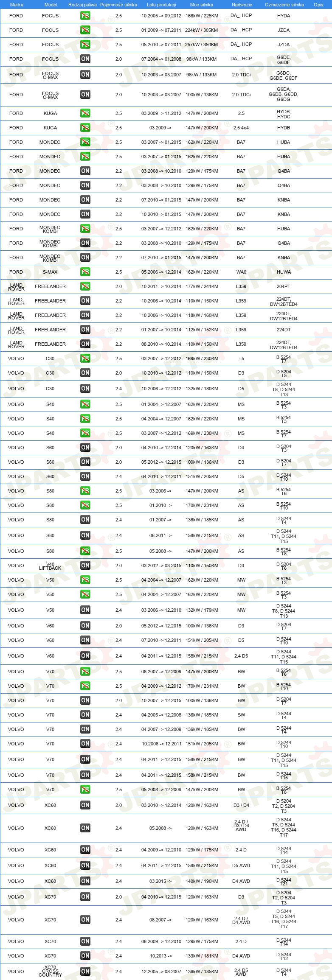
Task: Click the PB icon in the Mondeo Kombi HUBA row
Action: tap(85, 229)
